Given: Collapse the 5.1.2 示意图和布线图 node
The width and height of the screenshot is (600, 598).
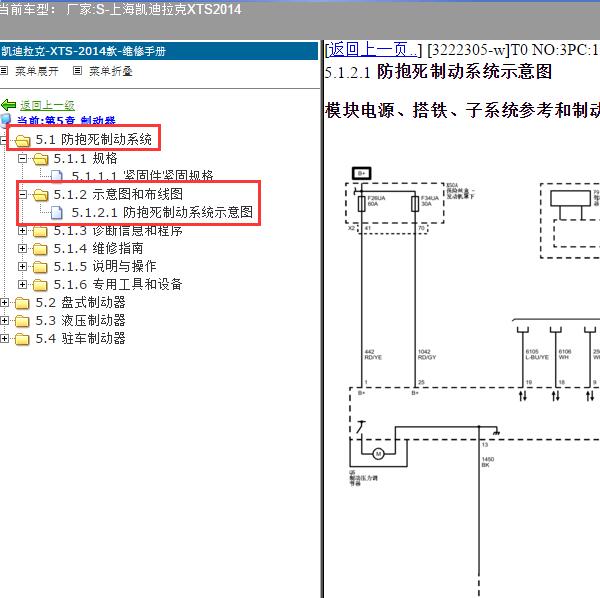Looking at the screenshot, I should coord(23,194).
